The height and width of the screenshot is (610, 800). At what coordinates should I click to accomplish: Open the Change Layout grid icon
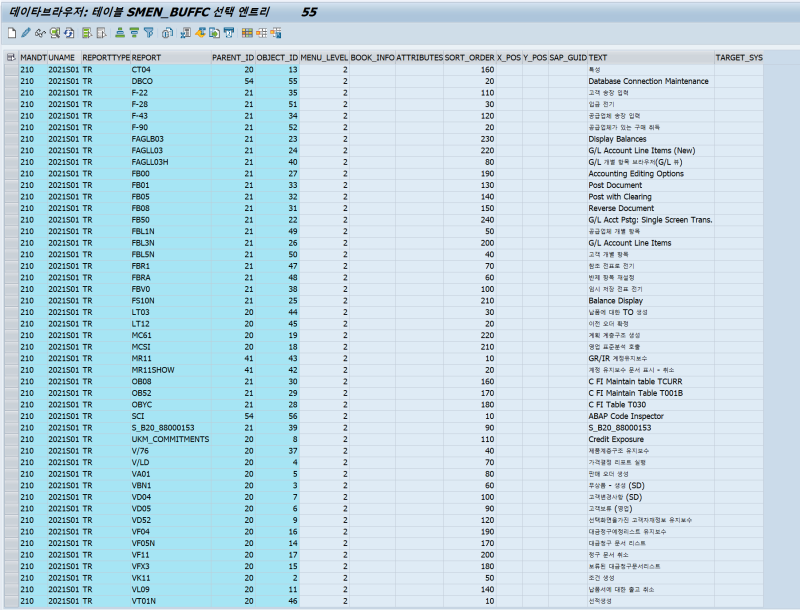pos(247,33)
